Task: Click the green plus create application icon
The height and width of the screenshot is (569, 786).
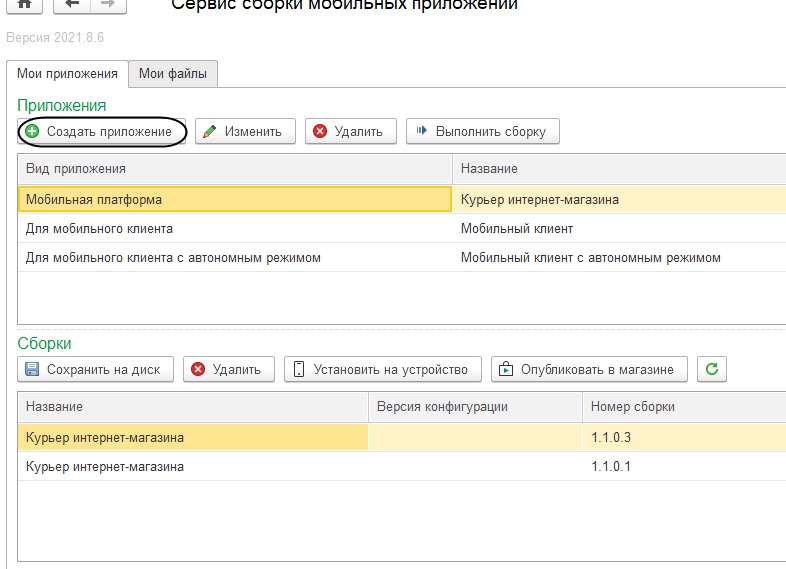Action: click(32, 131)
